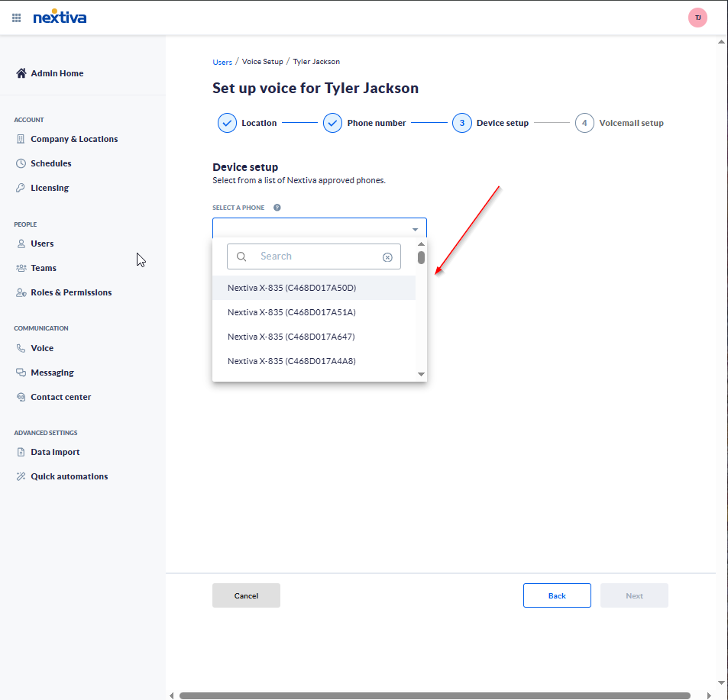Go to Company & Locations
This screenshot has height=700, width=728.
(x=74, y=139)
